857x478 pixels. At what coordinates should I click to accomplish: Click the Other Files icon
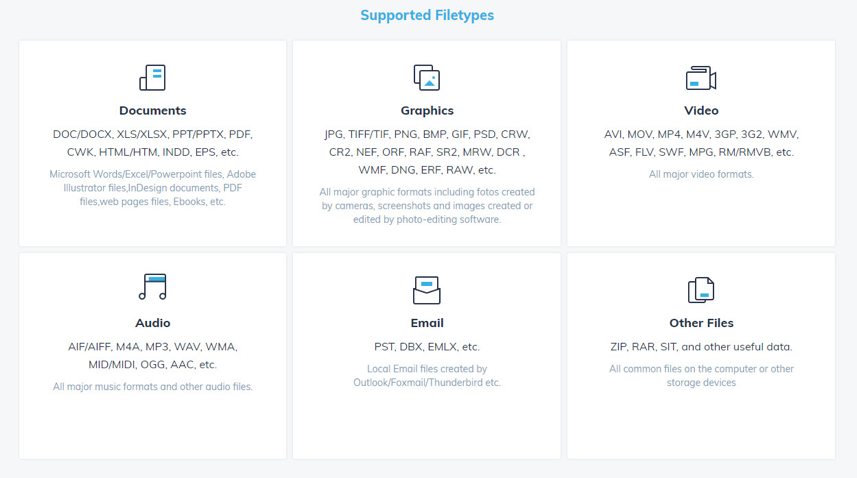(x=701, y=290)
